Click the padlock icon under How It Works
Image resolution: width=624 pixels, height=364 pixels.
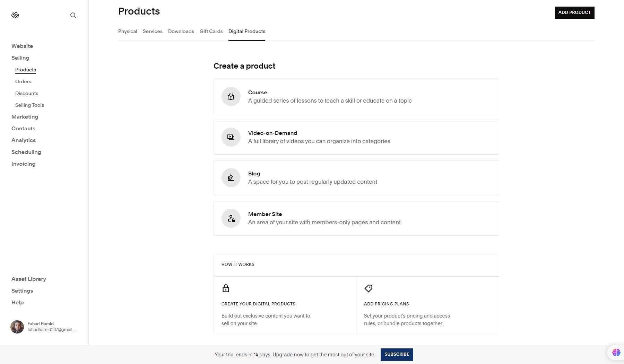(x=226, y=288)
